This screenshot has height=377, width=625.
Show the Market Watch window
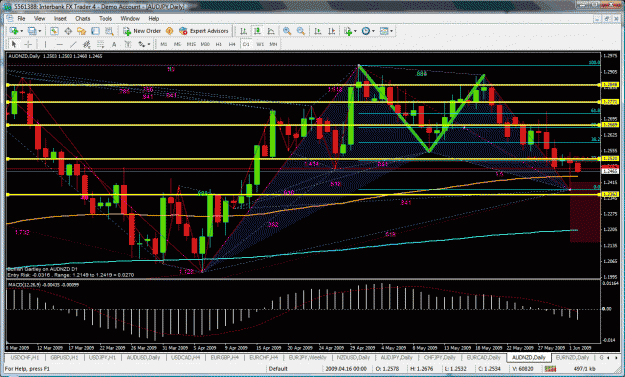coord(54,31)
